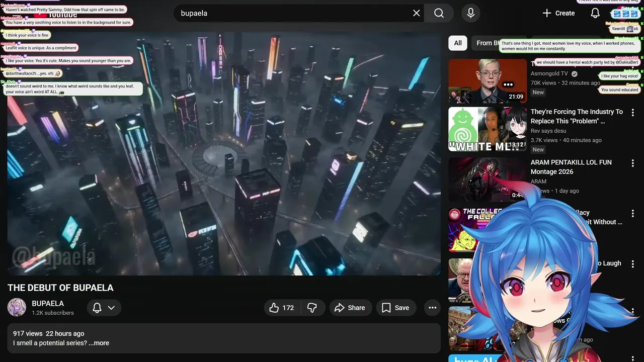This screenshot has height=362, width=644.
Task: Click Asmongold TV channel name
Action: pos(549,73)
